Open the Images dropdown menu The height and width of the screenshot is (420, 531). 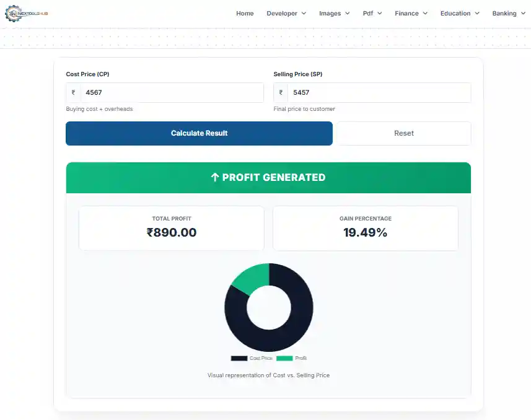click(x=334, y=13)
